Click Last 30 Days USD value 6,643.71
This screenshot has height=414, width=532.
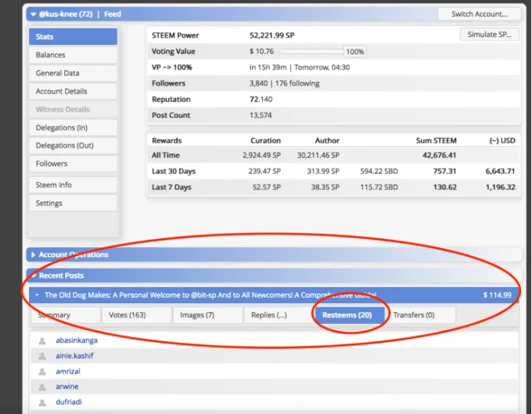tap(500, 171)
